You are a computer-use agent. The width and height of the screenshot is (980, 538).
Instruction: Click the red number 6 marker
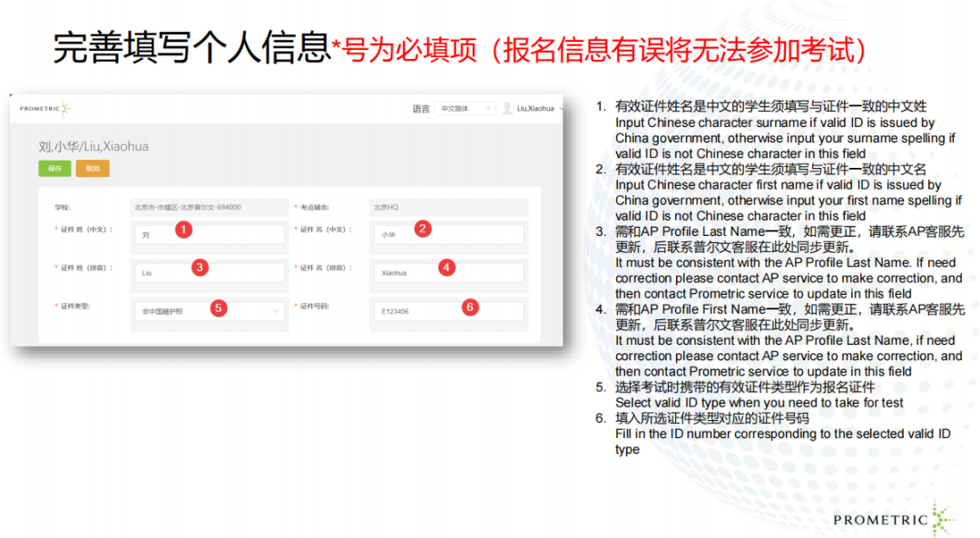click(469, 307)
